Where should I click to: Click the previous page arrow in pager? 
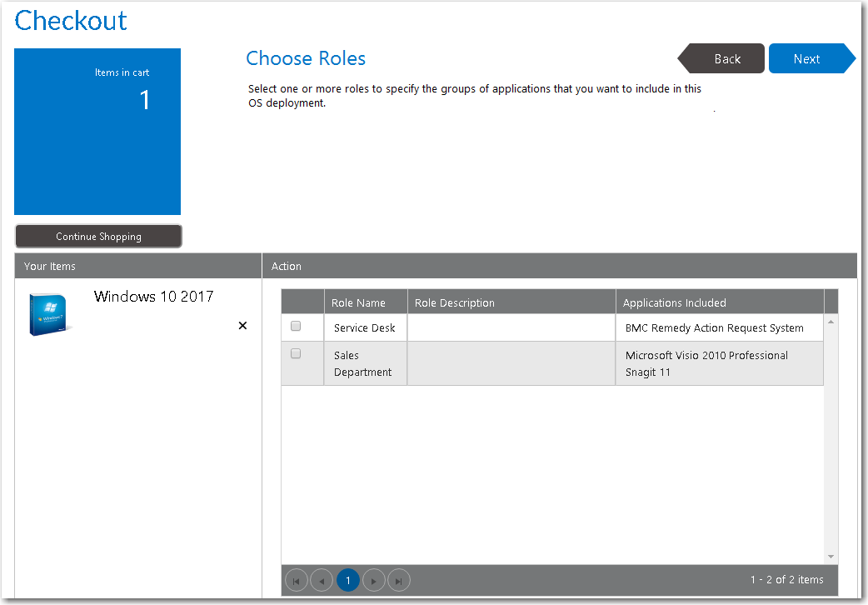(x=322, y=580)
